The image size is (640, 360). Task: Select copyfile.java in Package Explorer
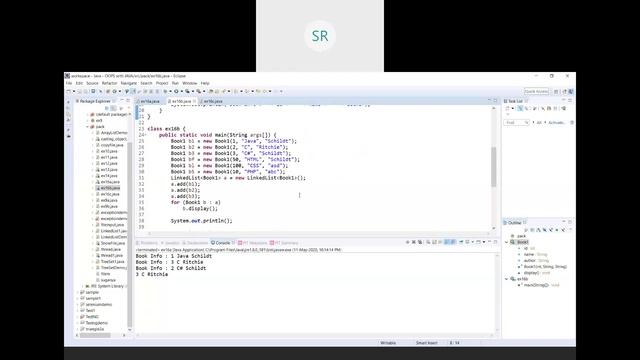point(110,145)
